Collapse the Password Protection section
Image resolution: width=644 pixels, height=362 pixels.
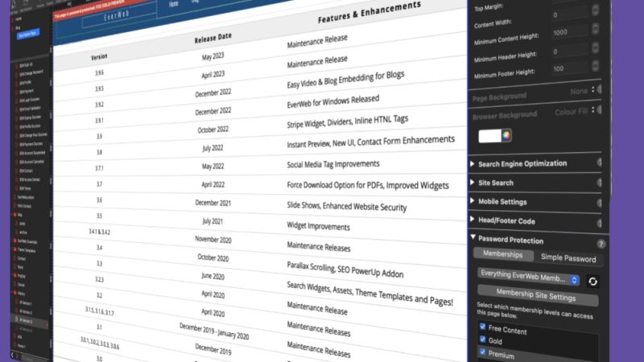(x=473, y=237)
